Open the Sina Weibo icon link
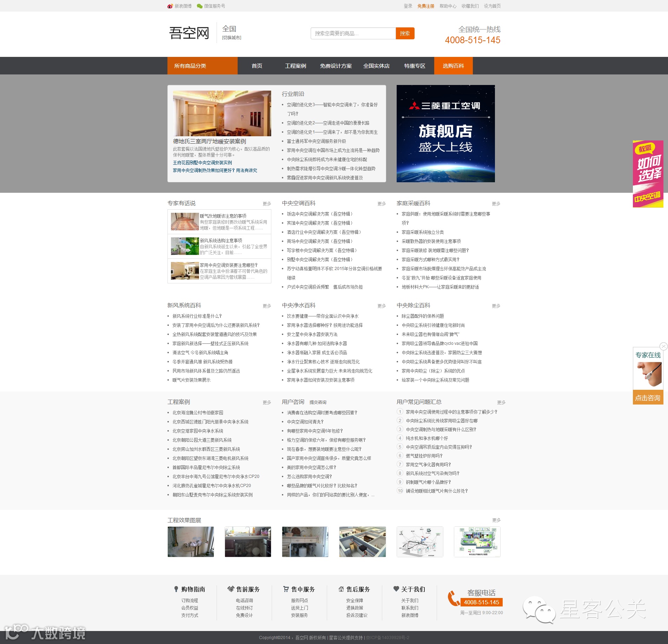Screen dimensions: 668x644 click(170, 6)
